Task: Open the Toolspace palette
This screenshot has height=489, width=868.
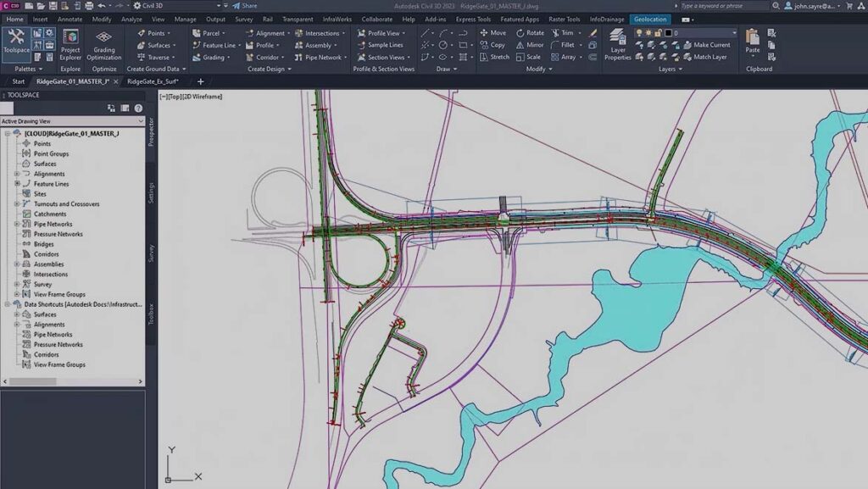Action: click(x=15, y=41)
